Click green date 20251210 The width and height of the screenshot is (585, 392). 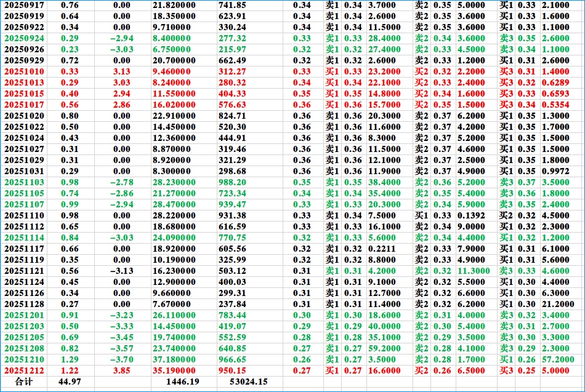pyautogui.click(x=24, y=360)
